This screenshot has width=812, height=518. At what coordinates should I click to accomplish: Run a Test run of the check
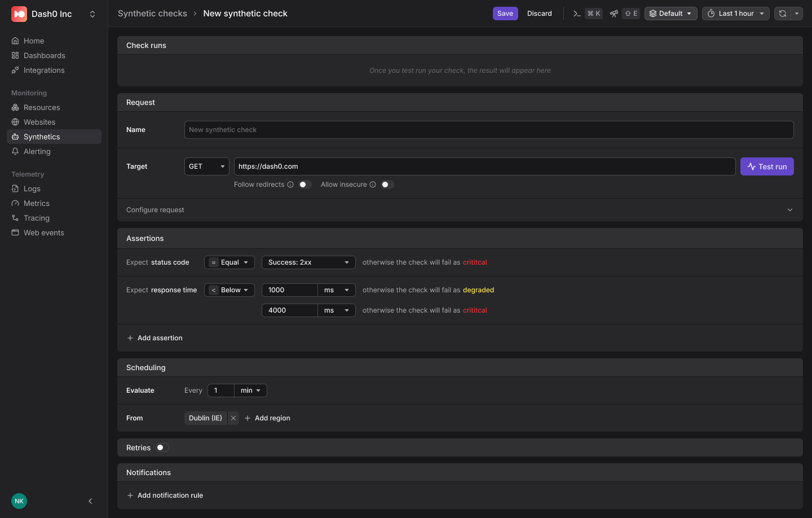click(x=767, y=166)
